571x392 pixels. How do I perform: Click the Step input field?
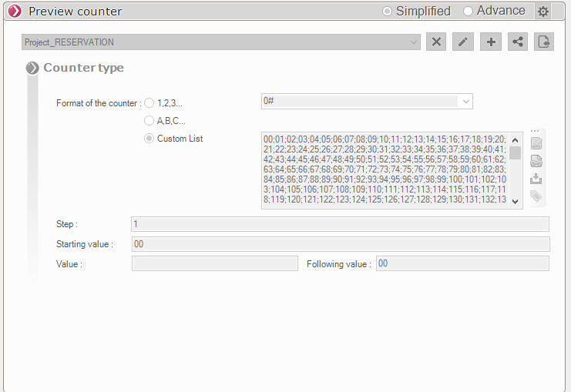pos(340,224)
